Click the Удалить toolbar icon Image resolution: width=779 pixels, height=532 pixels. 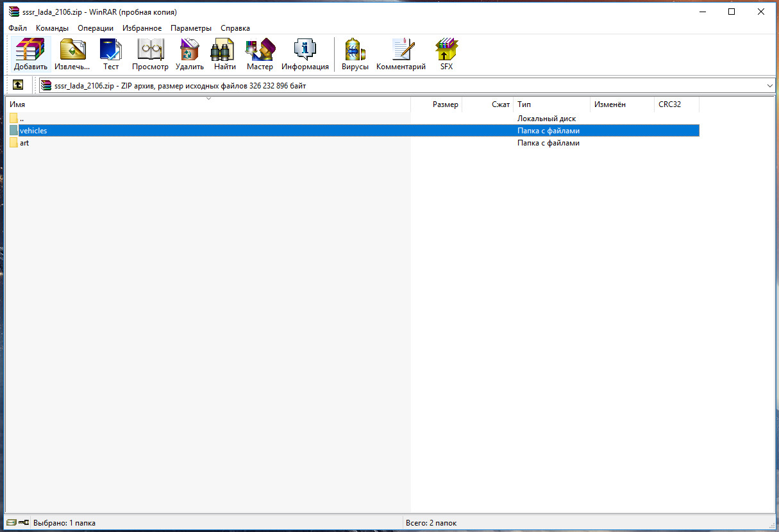(190, 54)
